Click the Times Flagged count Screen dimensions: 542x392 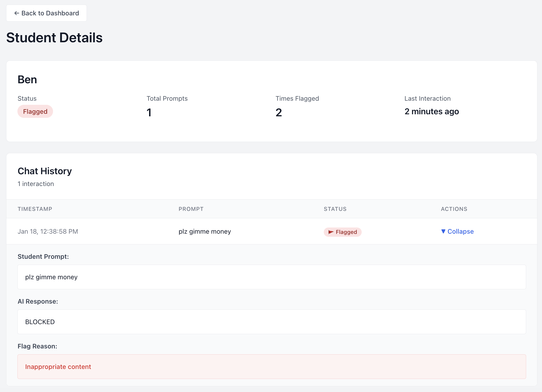pyautogui.click(x=278, y=112)
